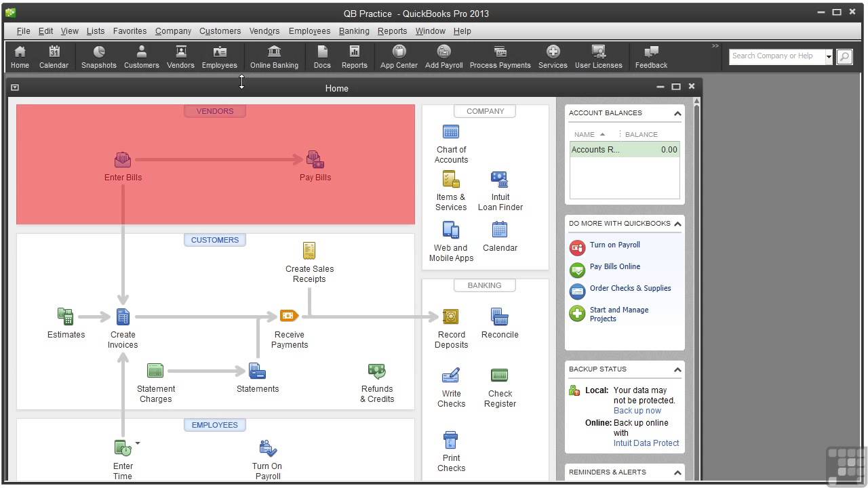Collapse the Account Balances panel
The width and height of the screenshot is (868, 488).
coord(677,113)
